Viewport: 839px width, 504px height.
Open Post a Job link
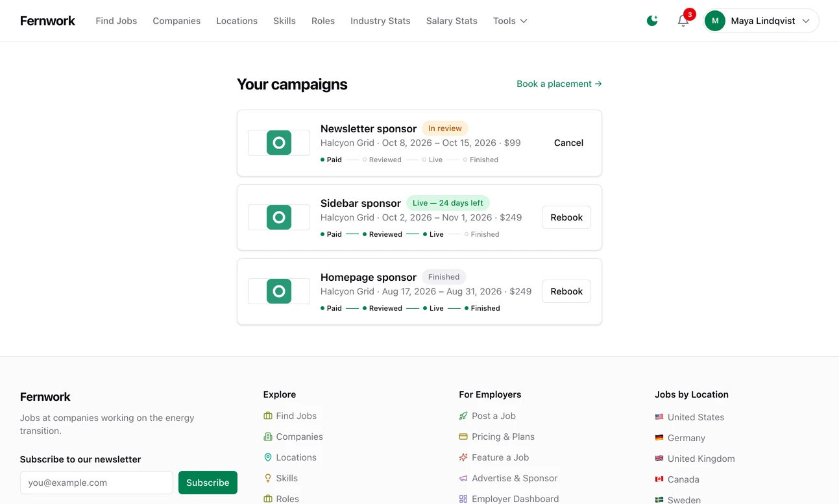[494, 416]
